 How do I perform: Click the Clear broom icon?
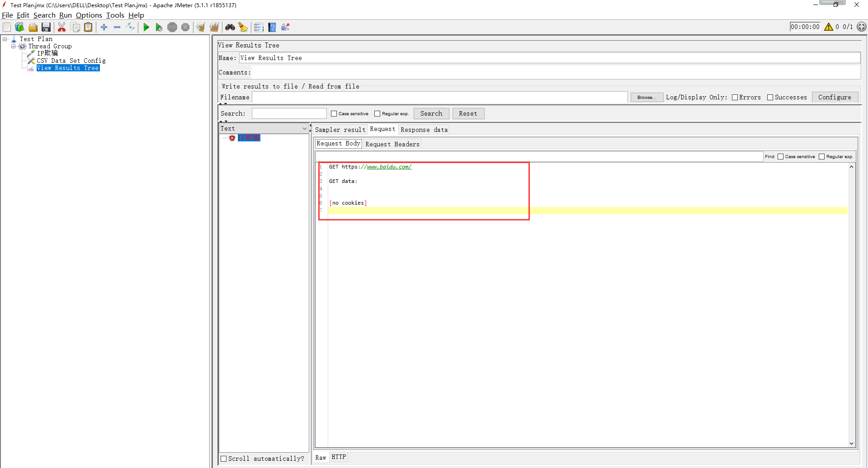201,27
